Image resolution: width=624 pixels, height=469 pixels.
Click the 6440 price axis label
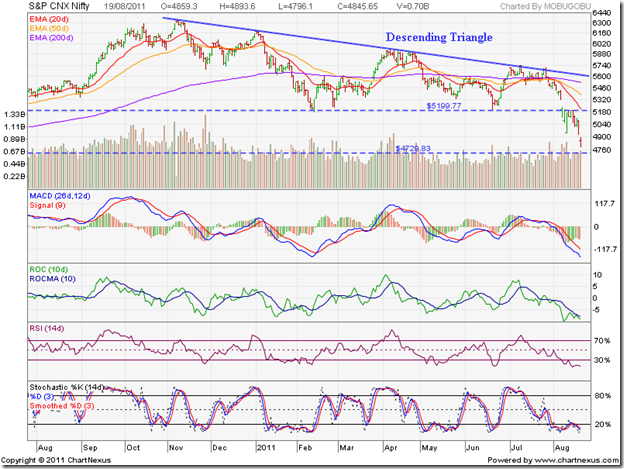coord(602,13)
